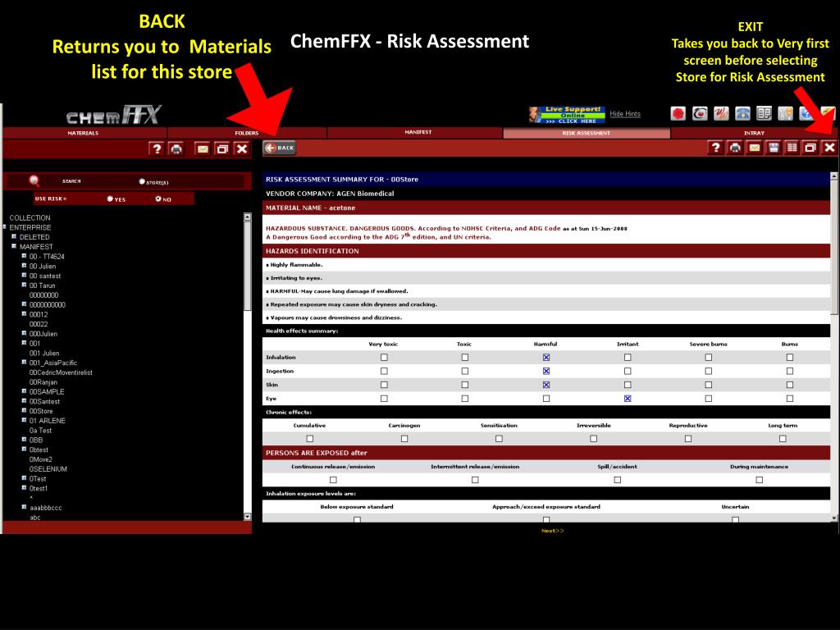Screen dimensions: 840x630
Task: Click the blue telephone icon in header
Action: click(x=742, y=113)
